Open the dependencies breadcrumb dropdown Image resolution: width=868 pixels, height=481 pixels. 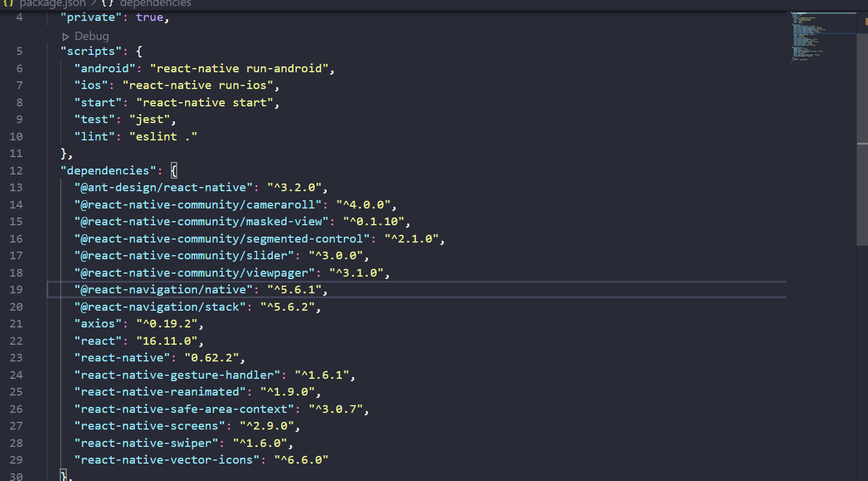click(x=155, y=4)
